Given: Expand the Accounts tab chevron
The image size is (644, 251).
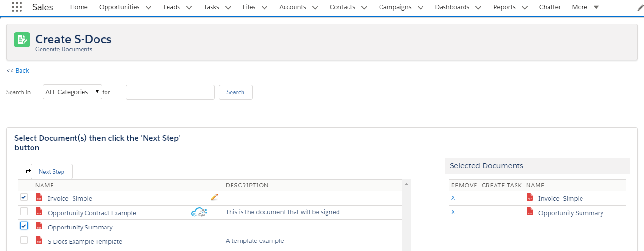Looking at the screenshot, I should (315, 7).
